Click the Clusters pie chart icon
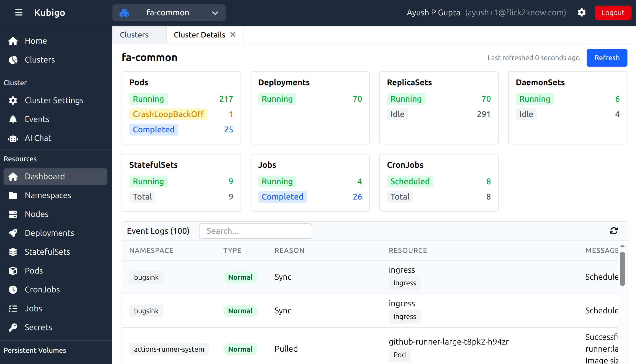 (13, 60)
